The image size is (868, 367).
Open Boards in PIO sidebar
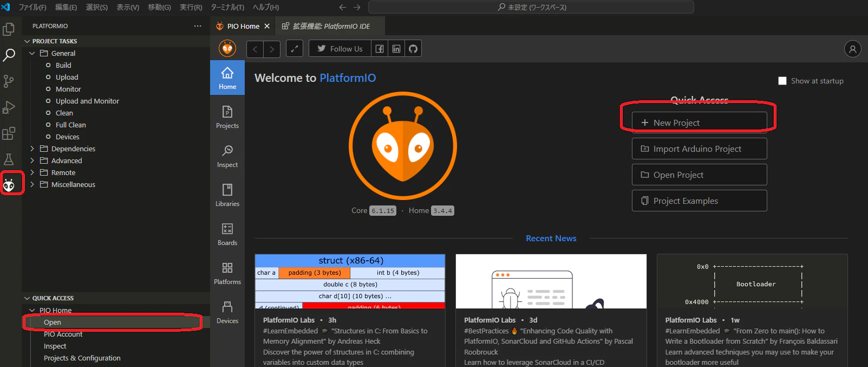(227, 234)
